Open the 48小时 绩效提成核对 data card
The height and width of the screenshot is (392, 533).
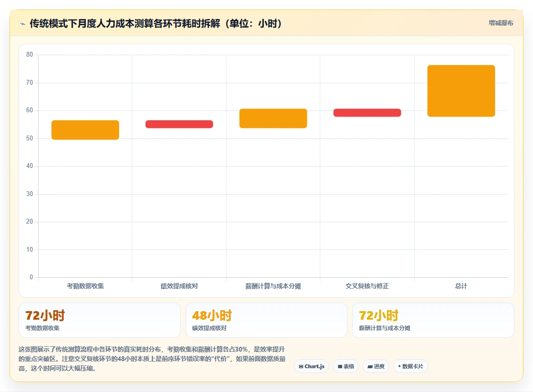[x=266, y=320]
